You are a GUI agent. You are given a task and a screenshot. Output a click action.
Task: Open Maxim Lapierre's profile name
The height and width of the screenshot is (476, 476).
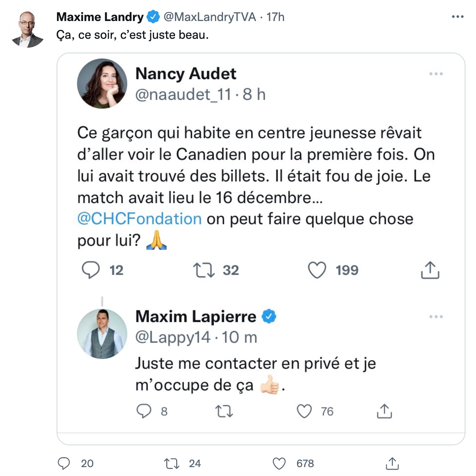point(196,316)
